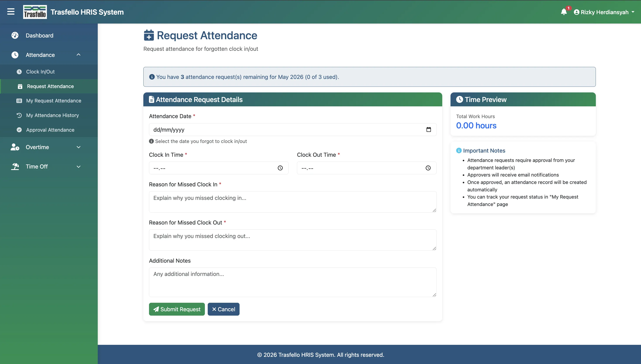The height and width of the screenshot is (364, 641).
Task: Click the hamburger menu icon
Action: pyautogui.click(x=11, y=12)
